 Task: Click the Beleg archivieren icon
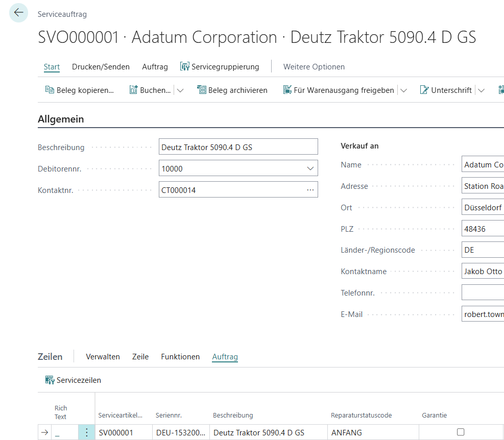[x=202, y=90]
